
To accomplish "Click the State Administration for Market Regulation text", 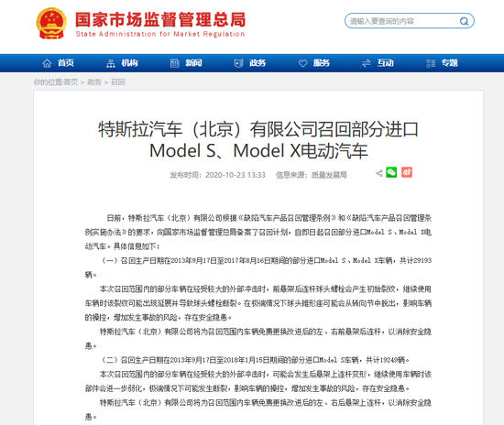I will (160, 34).
